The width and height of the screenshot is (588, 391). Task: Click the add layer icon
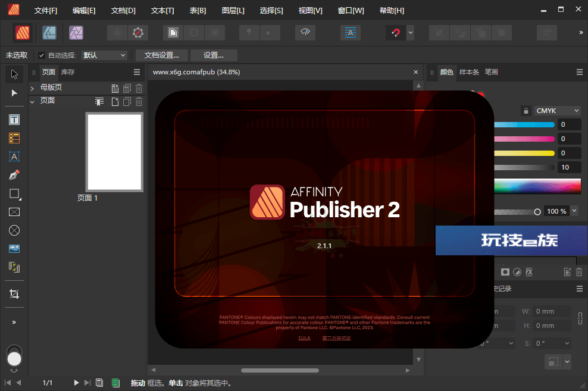pos(567,272)
